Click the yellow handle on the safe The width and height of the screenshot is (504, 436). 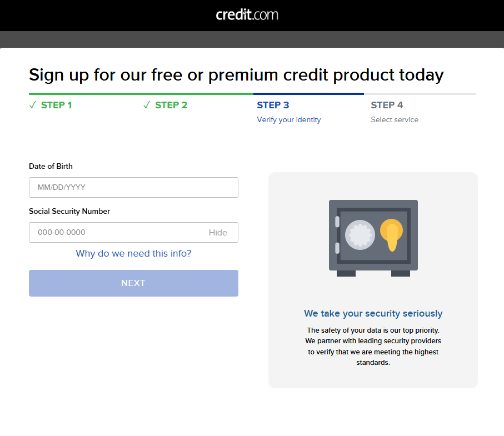click(392, 234)
